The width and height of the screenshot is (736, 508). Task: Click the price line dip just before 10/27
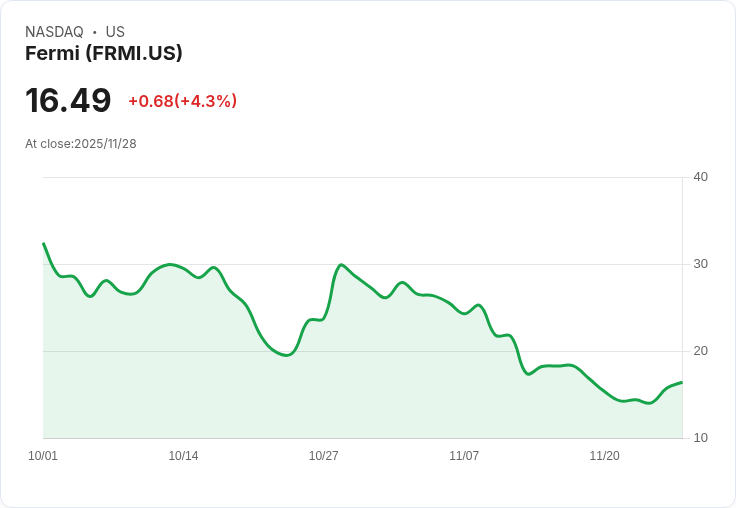pos(287,355)
